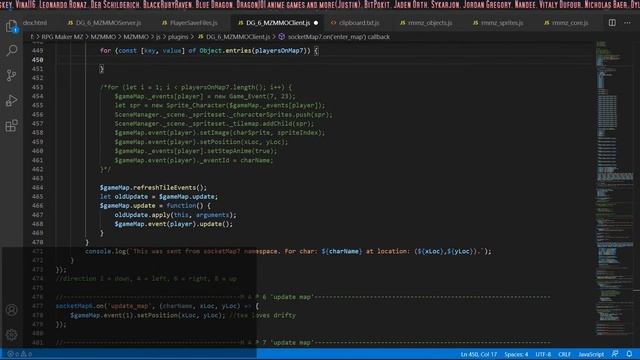
Task: Switch to the rmmz_core.js tab
Action: click(566, 23)
